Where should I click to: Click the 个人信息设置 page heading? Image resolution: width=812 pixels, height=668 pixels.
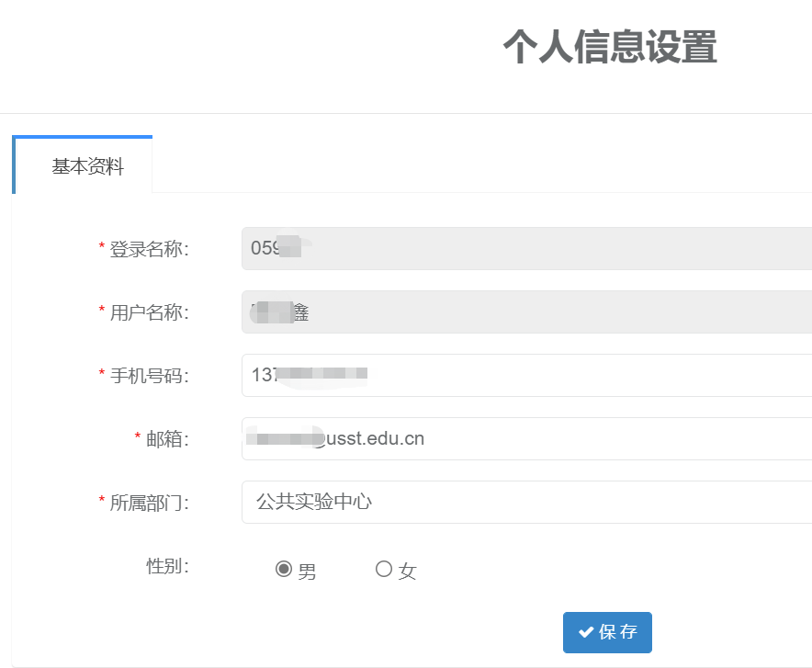610,47
